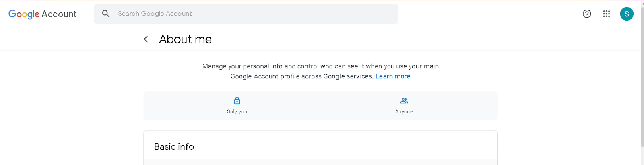Click the people icon above Anyone
Image resolution: width=644 pixels, height=165 pixels.
(404, 101)
